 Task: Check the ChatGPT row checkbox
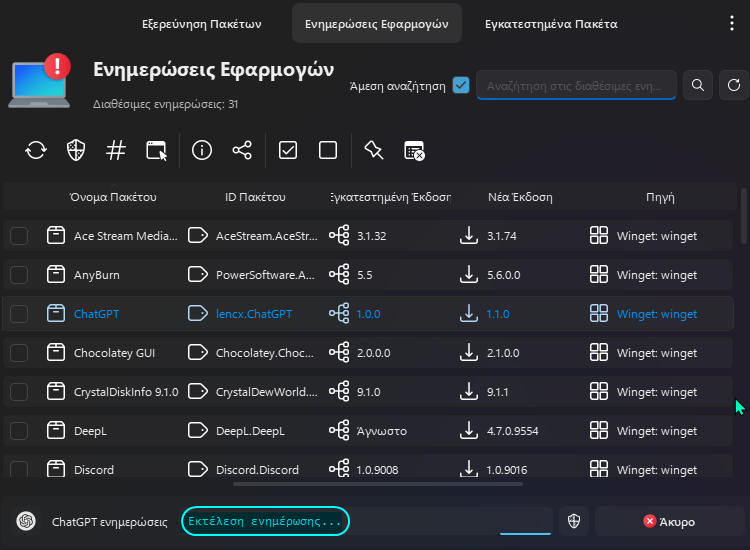(19, 314)
